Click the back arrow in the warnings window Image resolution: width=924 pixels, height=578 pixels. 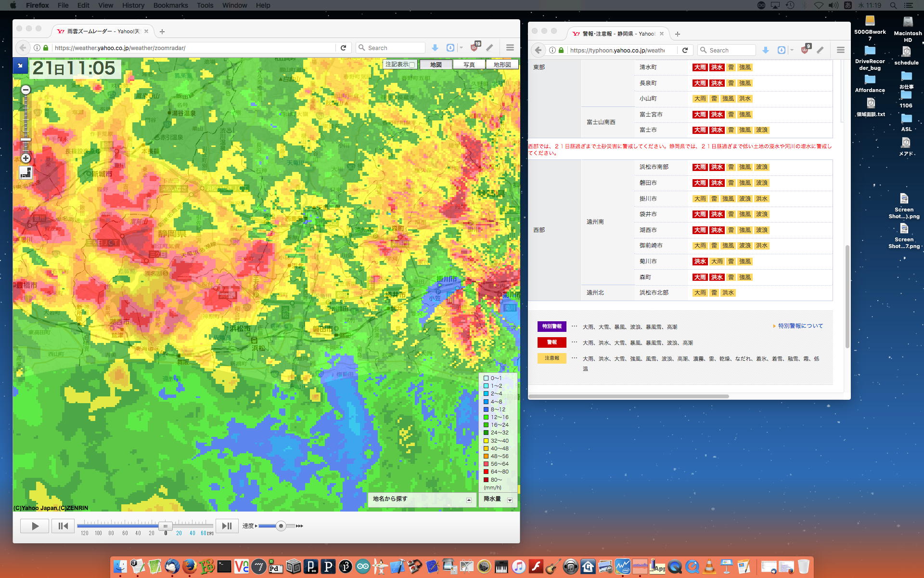coord(539,50)
